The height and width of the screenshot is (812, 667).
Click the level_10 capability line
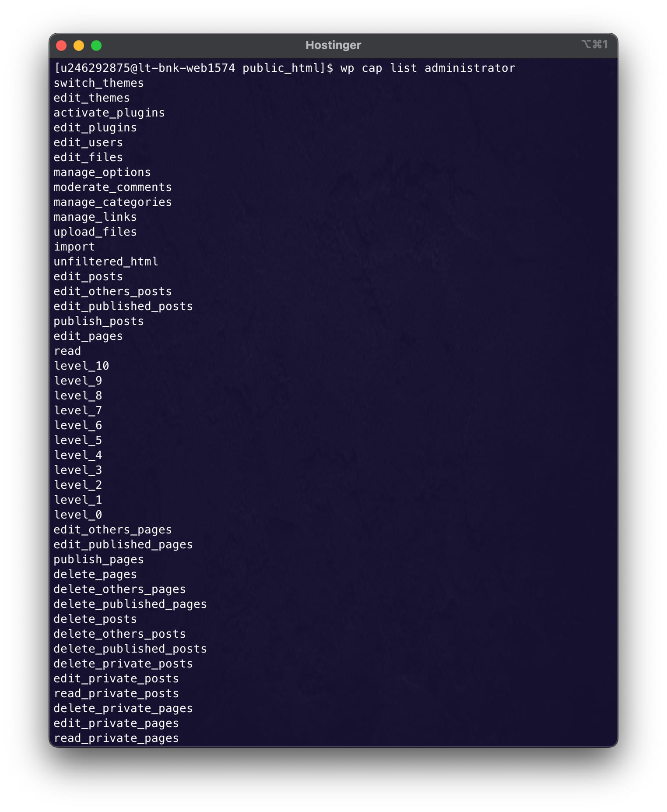81,366
